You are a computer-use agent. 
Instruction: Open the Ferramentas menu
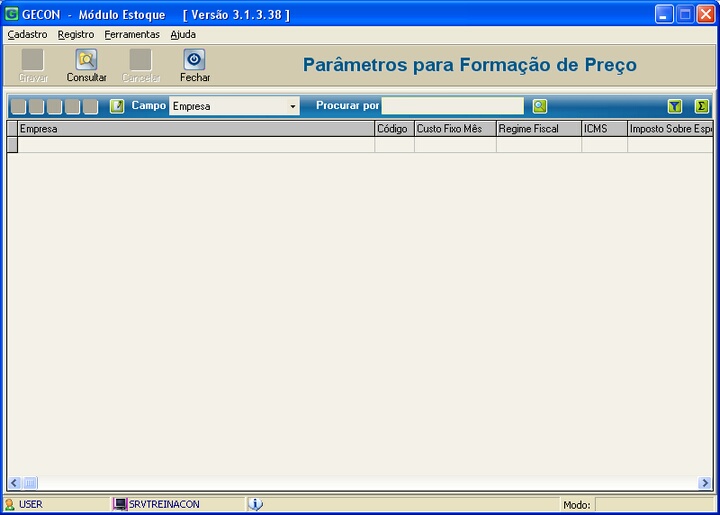point(132,34)
